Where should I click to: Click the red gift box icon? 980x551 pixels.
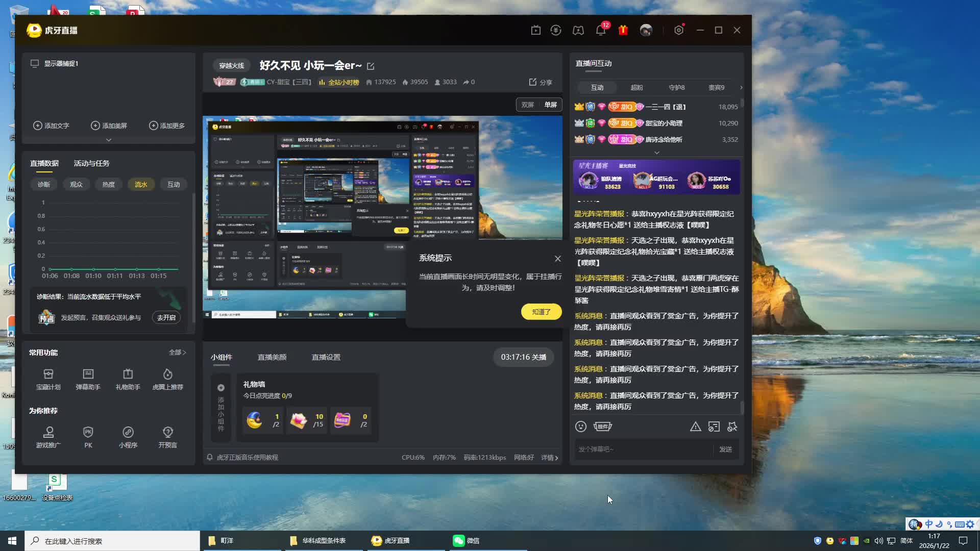pos(623,31)
